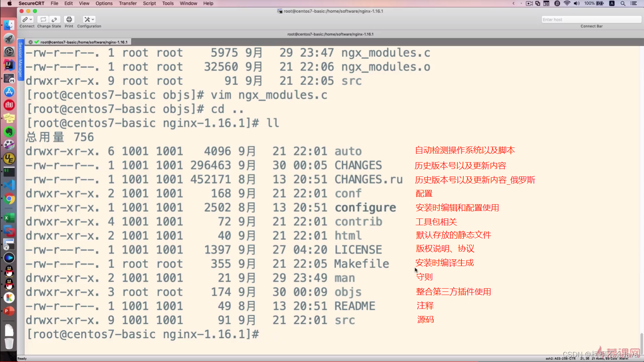This screenshot has height=362, width=644.
Task: Click the Bluetooth menu bar icon
Action: (557, 3)
